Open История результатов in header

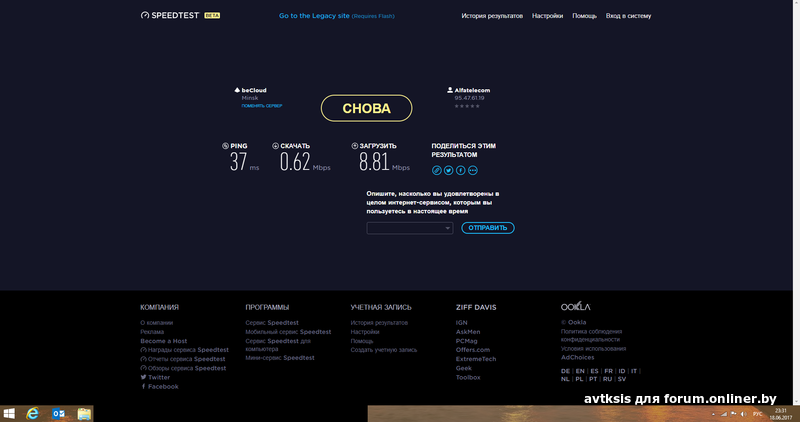click(492, 16)
